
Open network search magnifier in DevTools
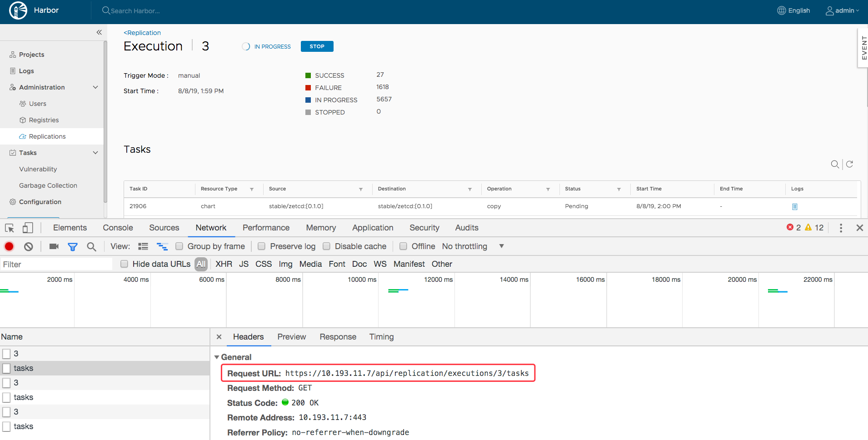pos(91,246)
